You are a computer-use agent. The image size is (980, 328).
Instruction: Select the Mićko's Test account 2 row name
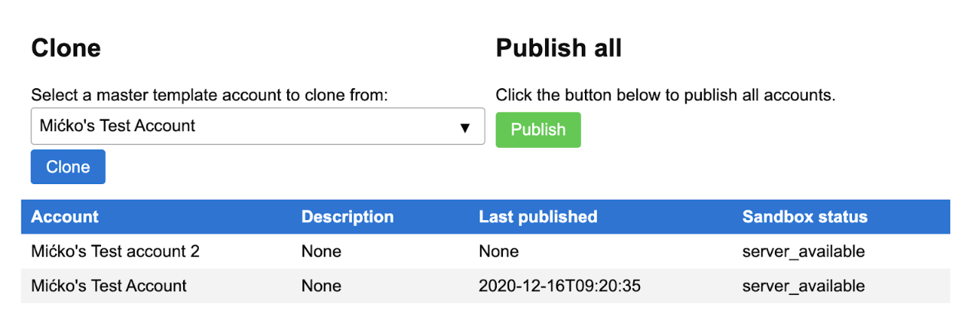(x=115, y=251)
